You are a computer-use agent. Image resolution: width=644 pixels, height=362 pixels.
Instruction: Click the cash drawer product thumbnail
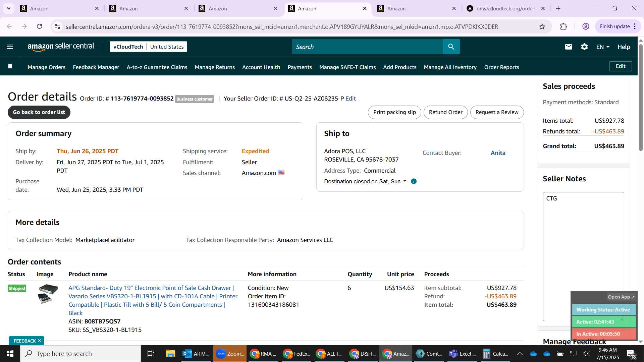(48, 294)
